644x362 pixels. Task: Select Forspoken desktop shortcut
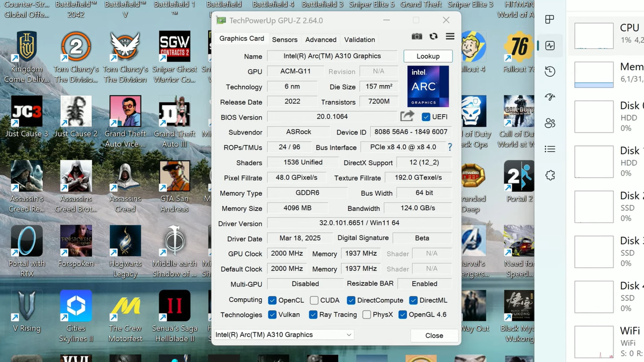pyautogui.click(x=76, y=246)
